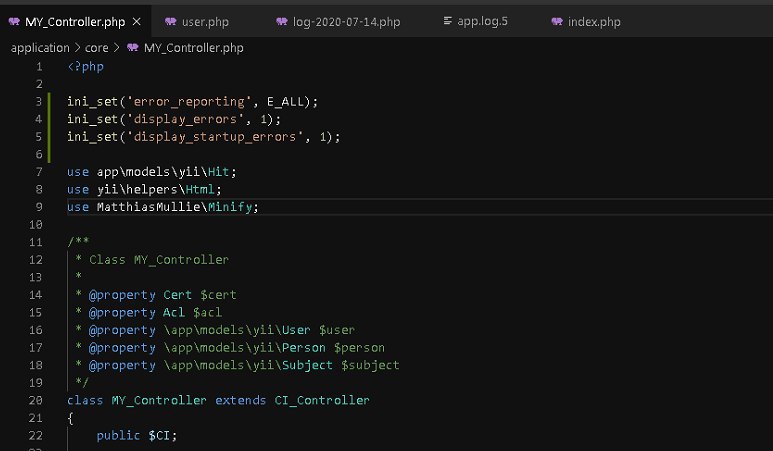Click 'Person' type on line 17

[304, 347]
